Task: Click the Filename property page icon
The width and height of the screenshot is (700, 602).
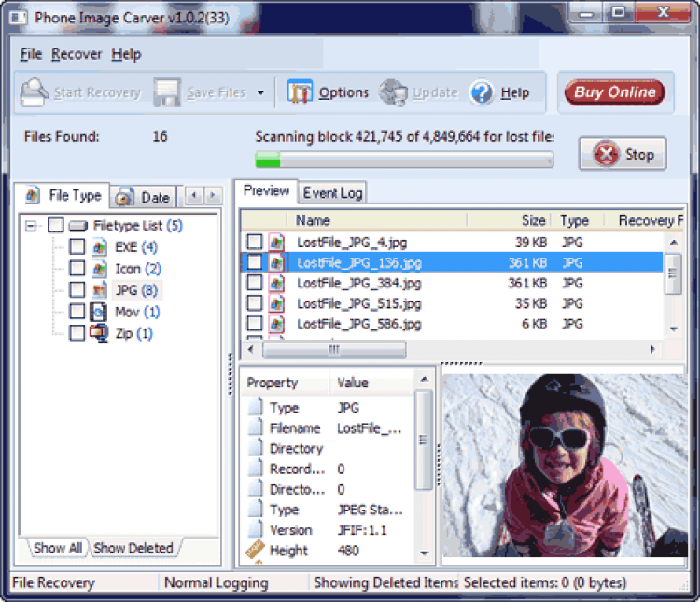Action: (256, 427)
